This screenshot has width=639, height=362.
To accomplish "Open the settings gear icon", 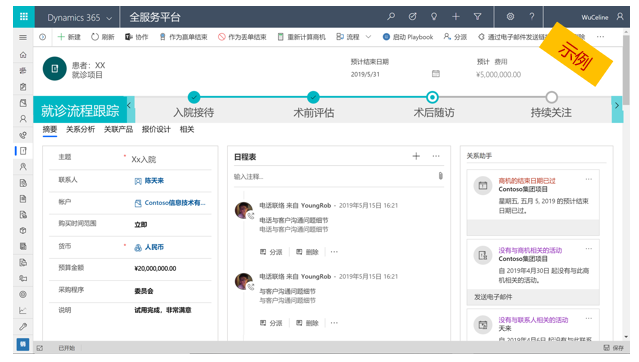I will [510, 17].
